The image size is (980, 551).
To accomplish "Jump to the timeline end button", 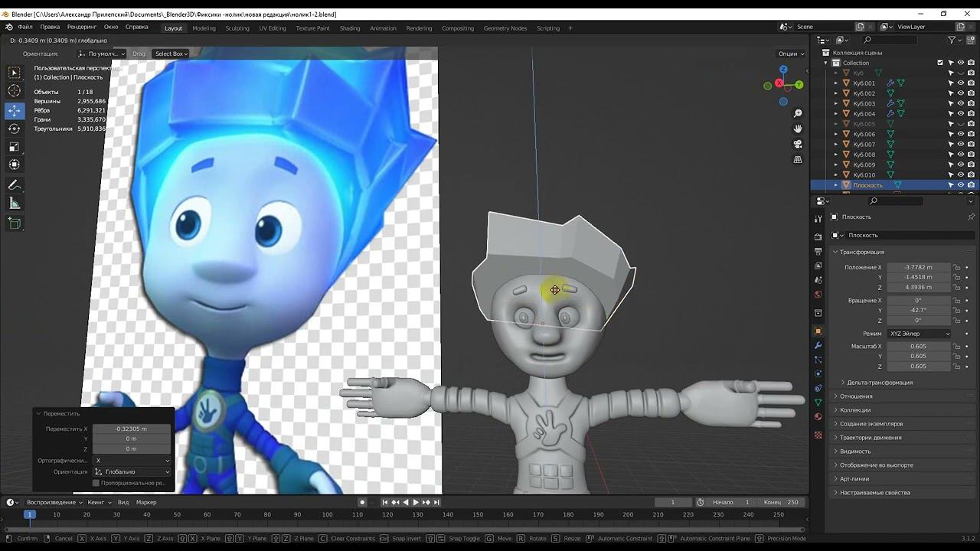I will [x=436, y=503].
